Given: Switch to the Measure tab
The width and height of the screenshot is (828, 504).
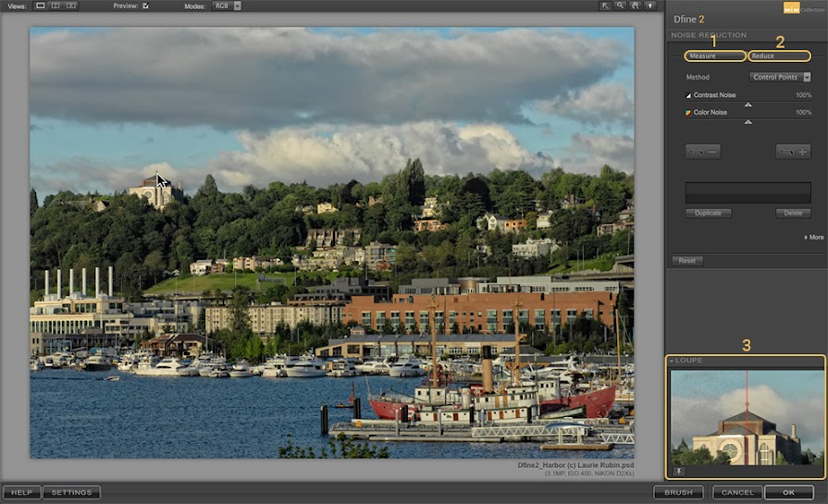Looking at the screenshot, I should pyautogui.click(x=714, y=56).
